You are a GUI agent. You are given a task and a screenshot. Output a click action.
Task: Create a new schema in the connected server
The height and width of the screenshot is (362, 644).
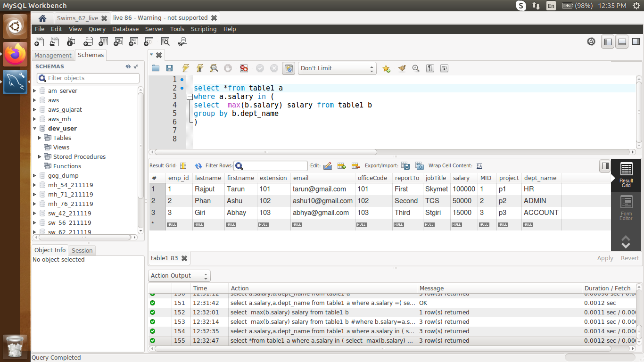(x=88, y=41)
